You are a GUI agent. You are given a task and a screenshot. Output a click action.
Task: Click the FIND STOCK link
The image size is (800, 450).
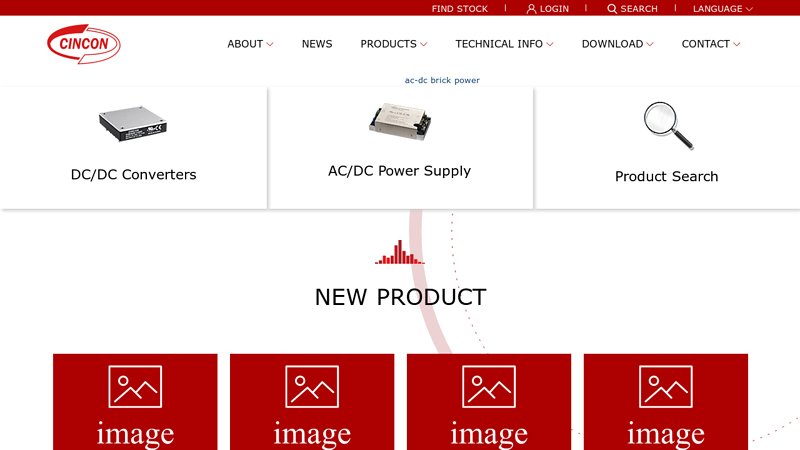click(460, 9)
